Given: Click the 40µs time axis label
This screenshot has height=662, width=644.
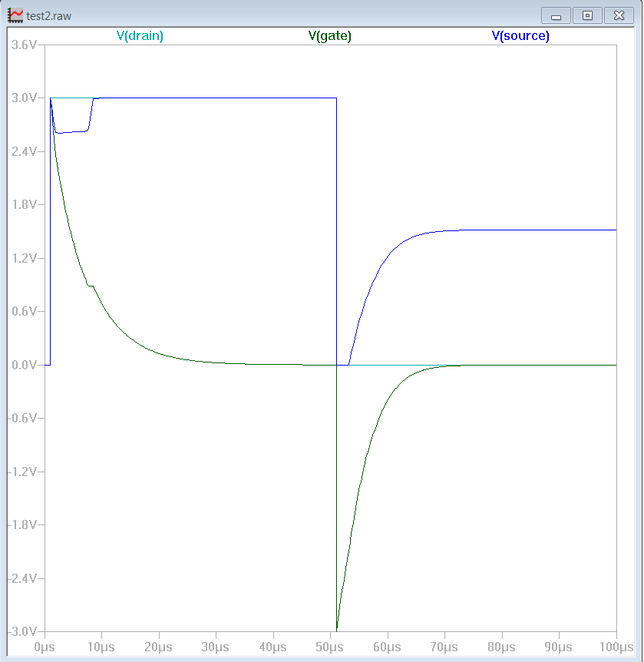Looking at the screenshot, I should coord(272,647).
